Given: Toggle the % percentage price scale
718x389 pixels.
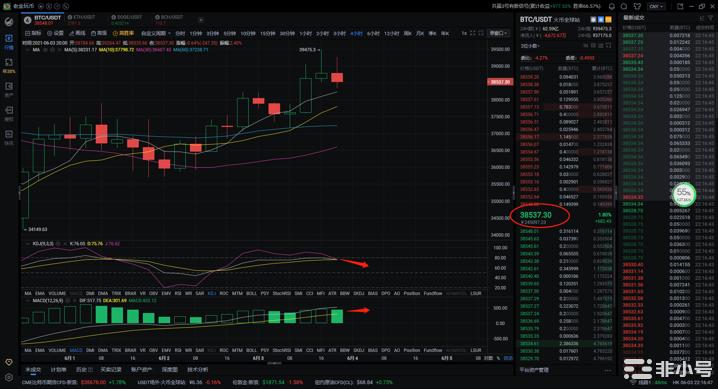Looking at the screenshot, I should [499, 358].
